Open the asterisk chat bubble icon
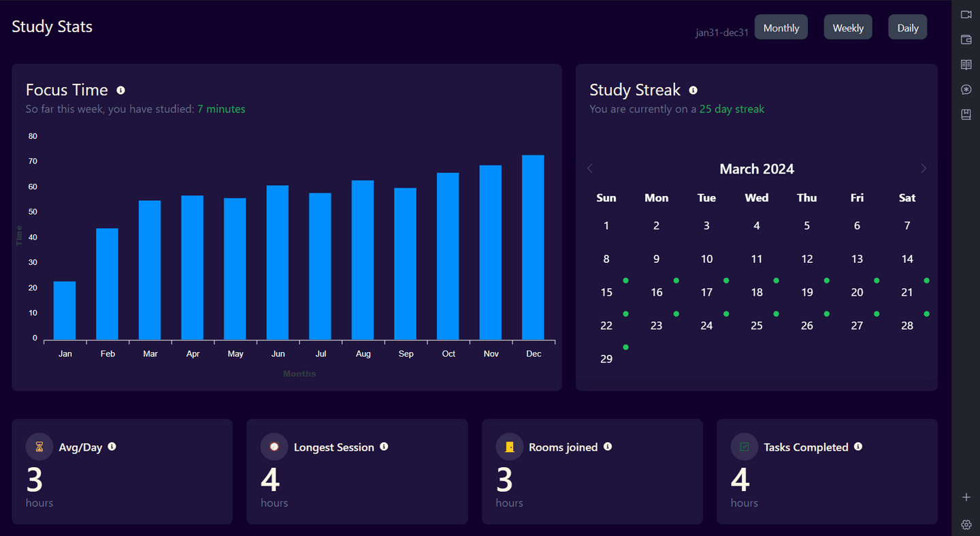 (x=966, y=90)
